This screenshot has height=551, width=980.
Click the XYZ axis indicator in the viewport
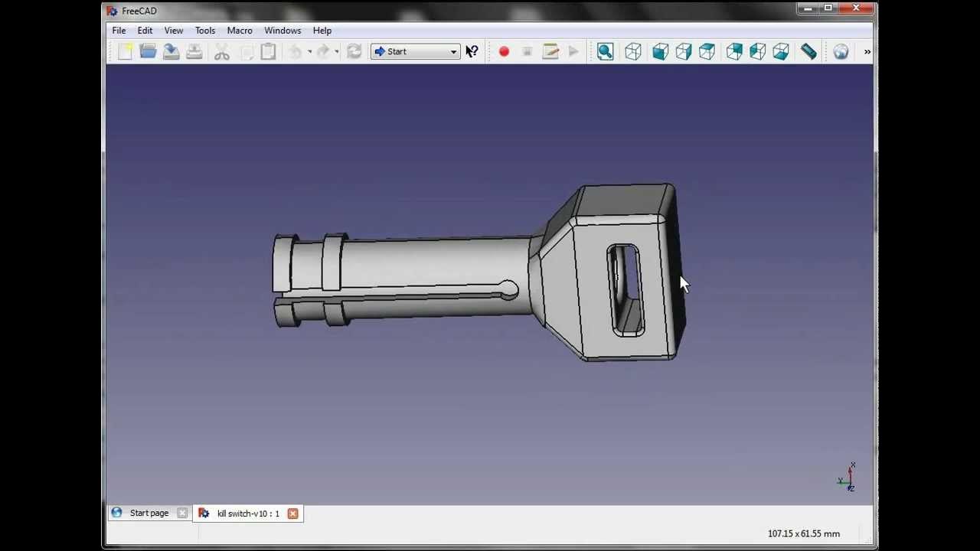847,477
